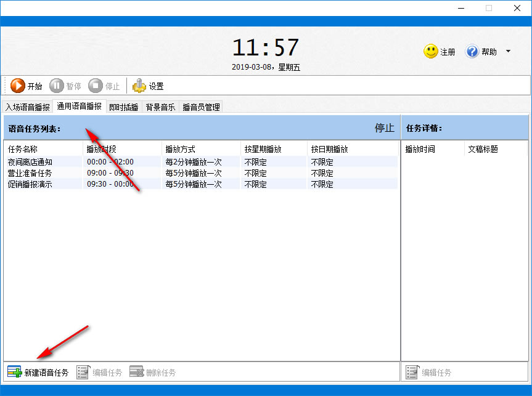Open Help (帮助) question mark icon

(472, 52)
